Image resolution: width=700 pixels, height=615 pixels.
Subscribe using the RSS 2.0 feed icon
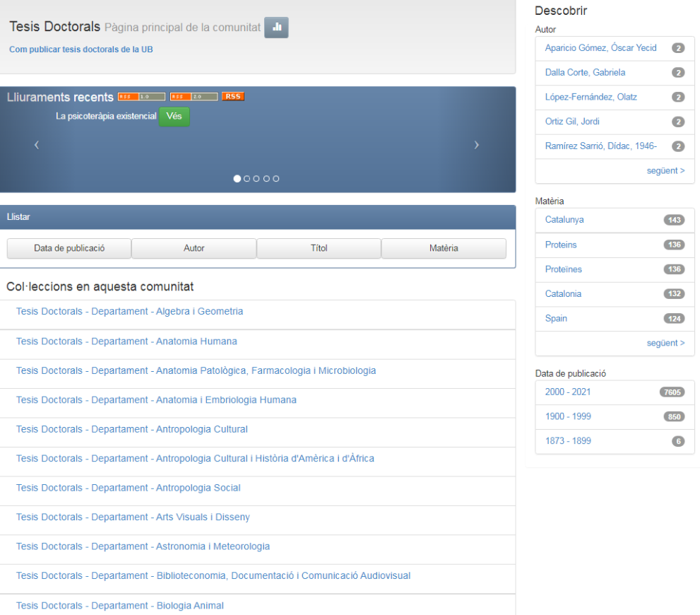[194, 96]
